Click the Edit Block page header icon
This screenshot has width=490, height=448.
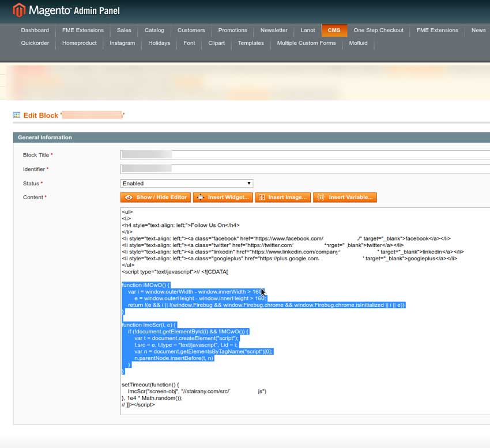click(16, 115)
